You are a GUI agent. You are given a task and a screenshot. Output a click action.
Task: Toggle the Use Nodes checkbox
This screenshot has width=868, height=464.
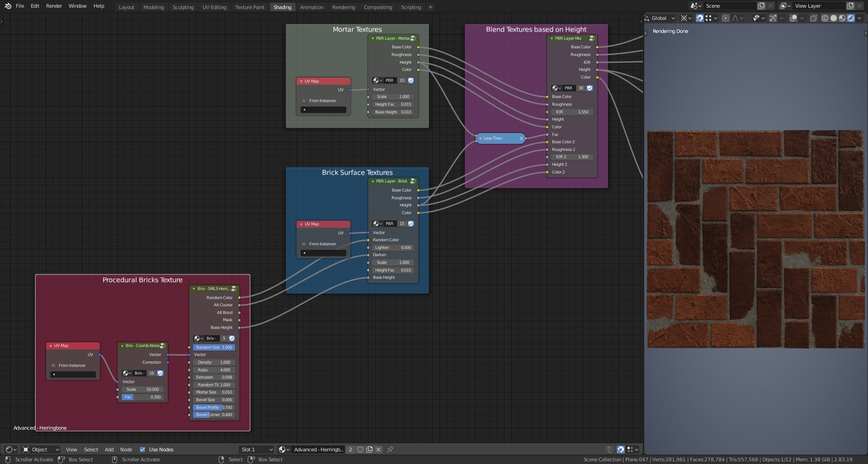coord(143,450)
